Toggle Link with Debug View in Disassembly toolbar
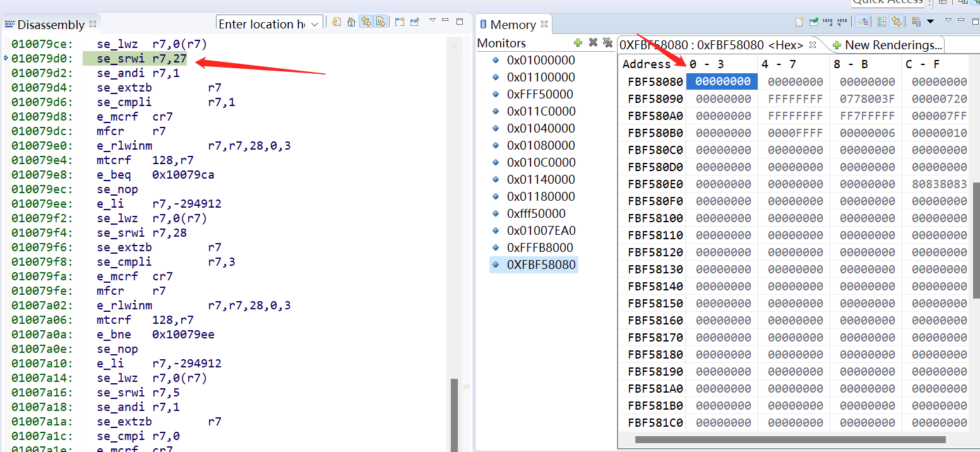Image resolution: width=980 pixels, height=452 pixels. coord(366,21)
